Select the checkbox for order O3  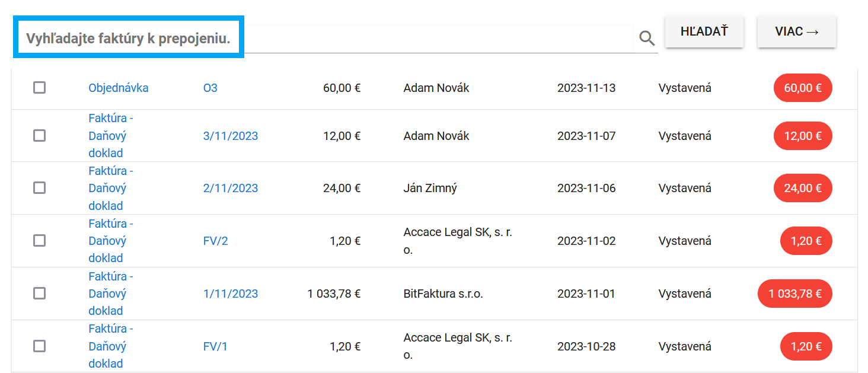(x=39, y=87)
